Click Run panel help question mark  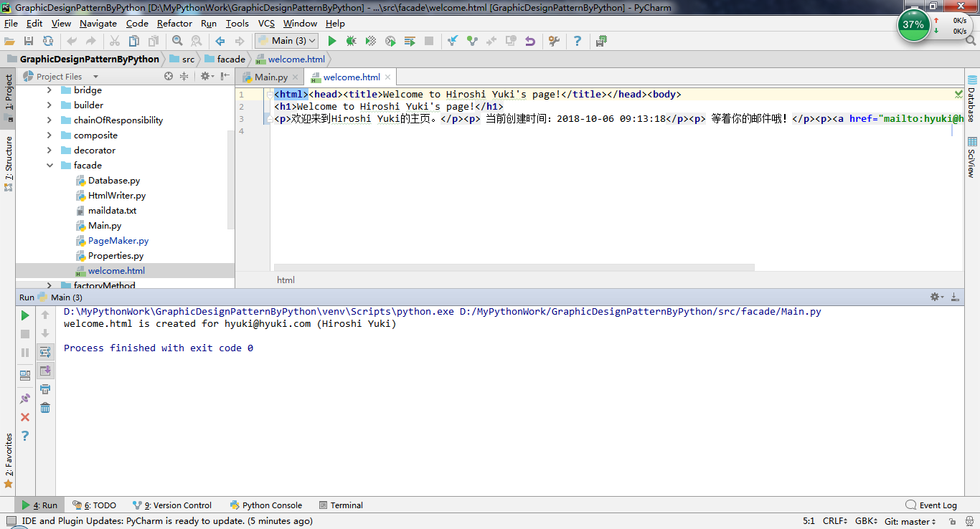click(x=25, y=436)
